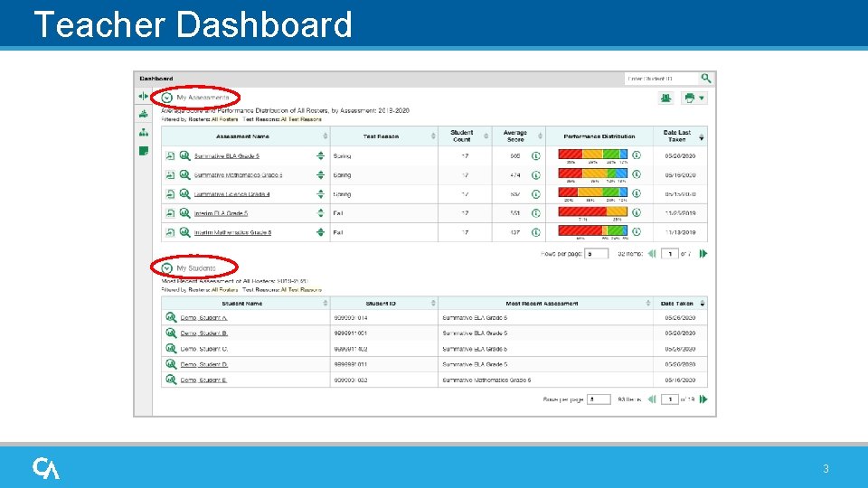Go to next page of assessments table

[703, 253]
